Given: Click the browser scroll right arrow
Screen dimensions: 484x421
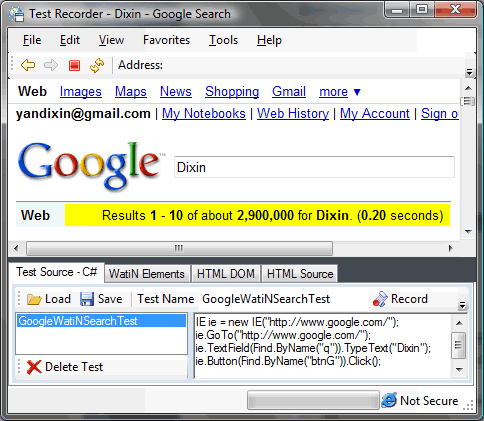Looking at the screenshot, I should (x=451, y=248).
